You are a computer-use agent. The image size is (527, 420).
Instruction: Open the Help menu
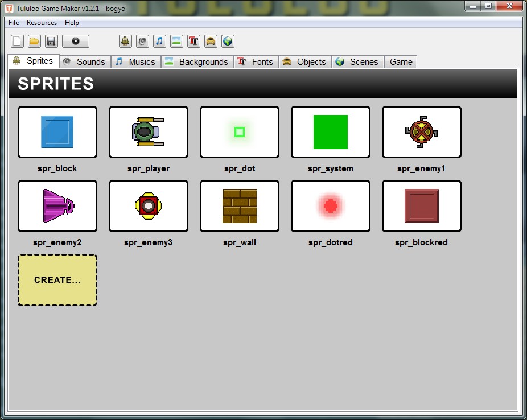pos(72,23)
